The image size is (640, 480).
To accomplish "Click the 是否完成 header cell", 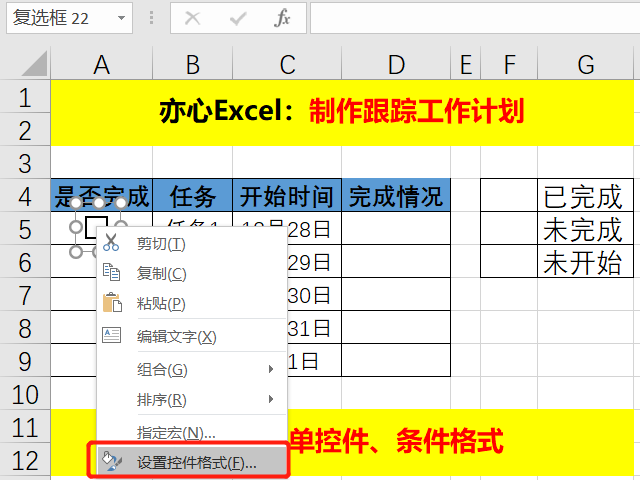I will click(x=102, y=196).
